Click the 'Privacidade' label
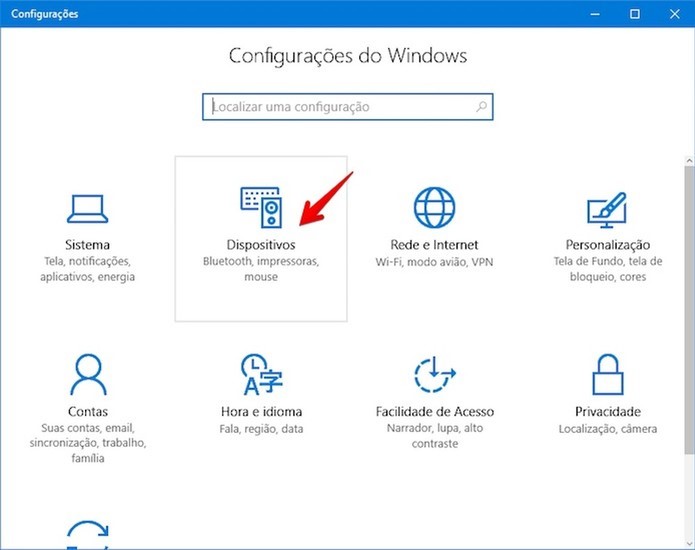 coord(608,411)
